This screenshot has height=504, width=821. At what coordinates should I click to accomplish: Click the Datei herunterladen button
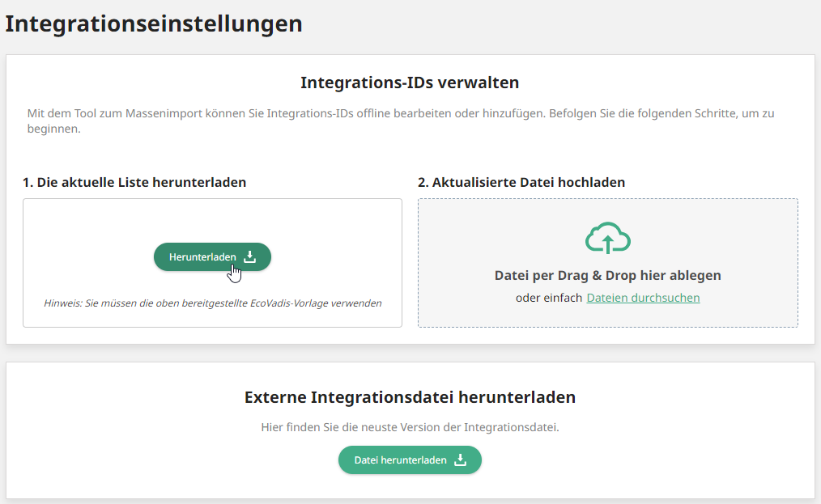[410, 460]
